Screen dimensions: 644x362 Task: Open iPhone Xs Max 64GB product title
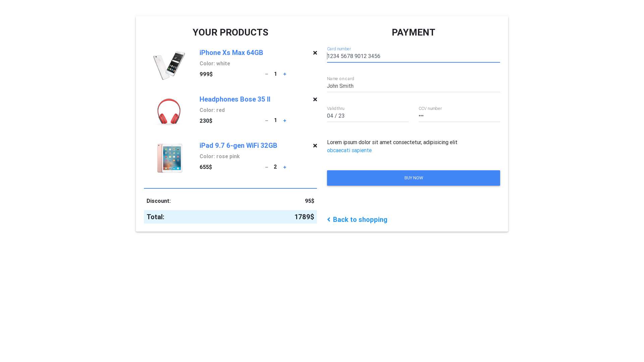(231, 53)
